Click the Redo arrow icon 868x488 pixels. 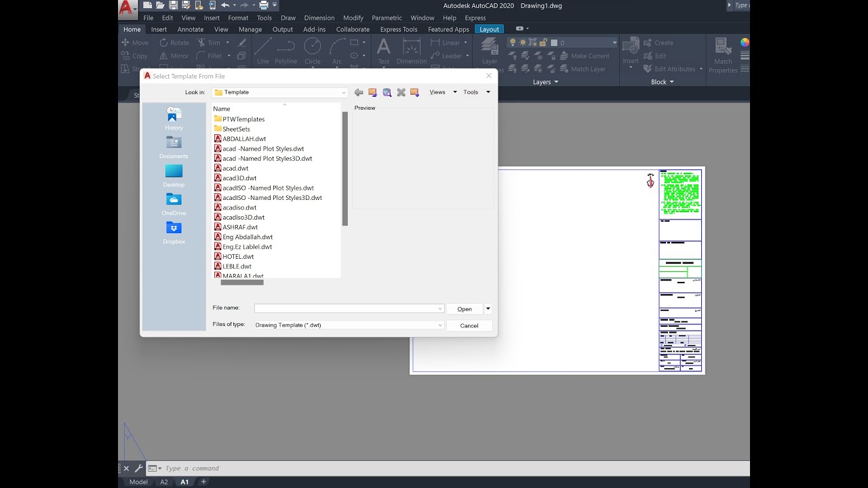245,5
